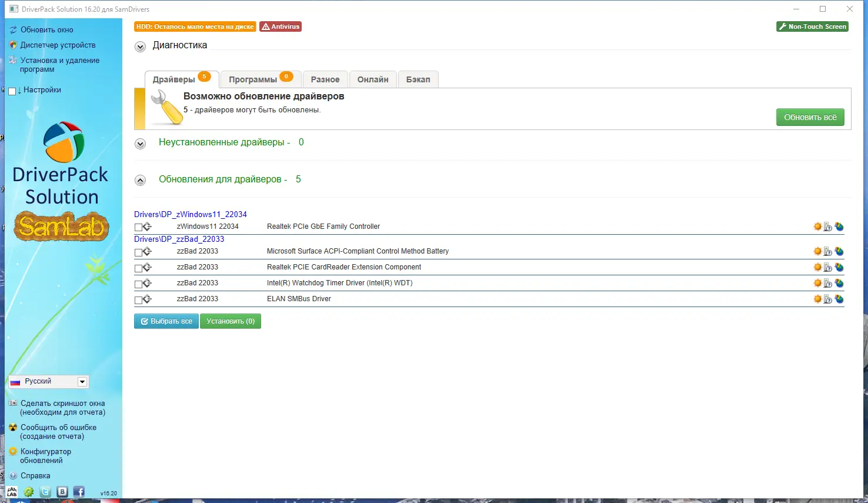
Task: Click the HDD low disk space warning badge
Action: (x=195, y=26)
